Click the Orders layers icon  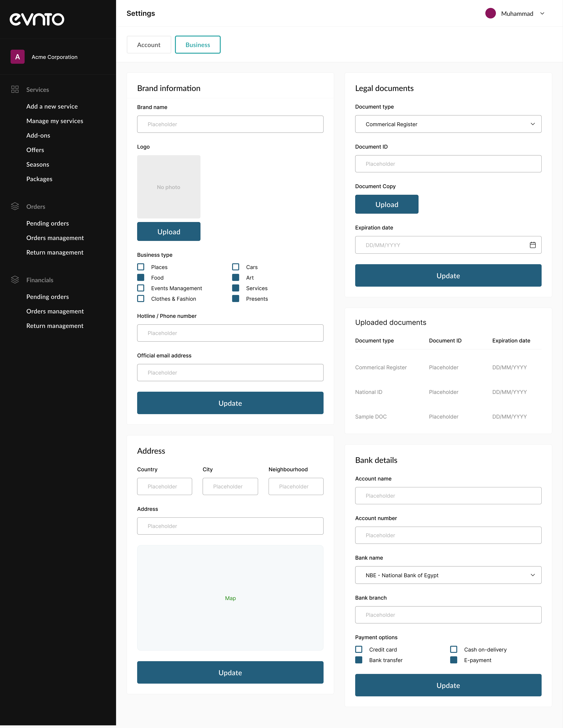tap(15, 206)
